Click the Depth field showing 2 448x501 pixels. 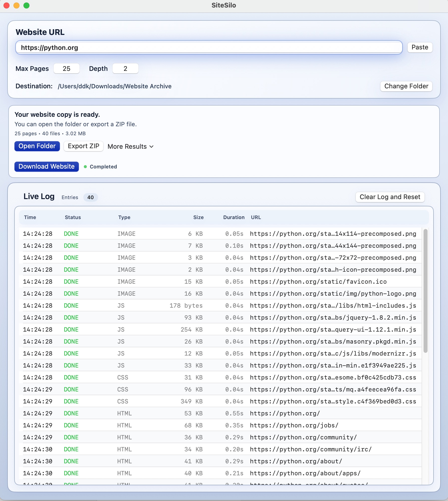click(125, 69)
